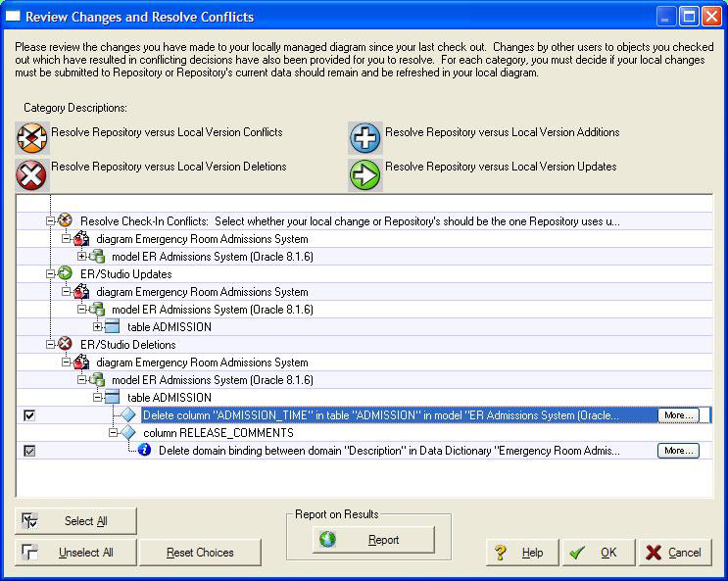Click Reset Choices button
This screenshot has width=728, height=581.
(x=200, y=553)
